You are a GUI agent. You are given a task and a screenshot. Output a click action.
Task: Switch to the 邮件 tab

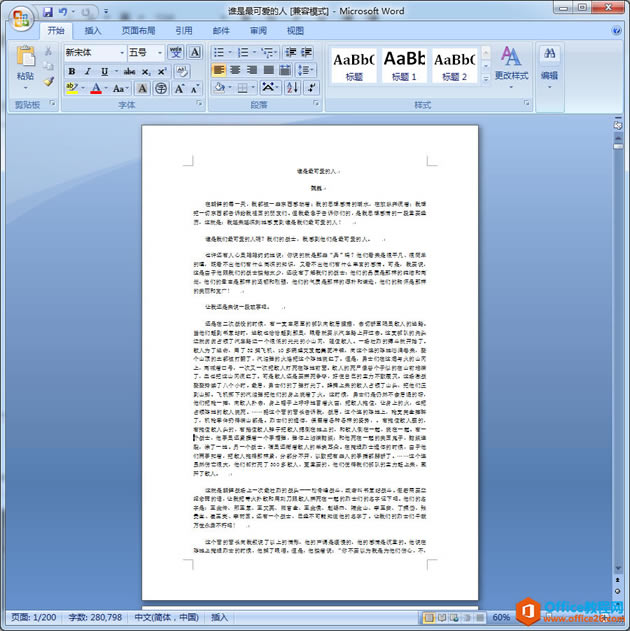(221, 31)
